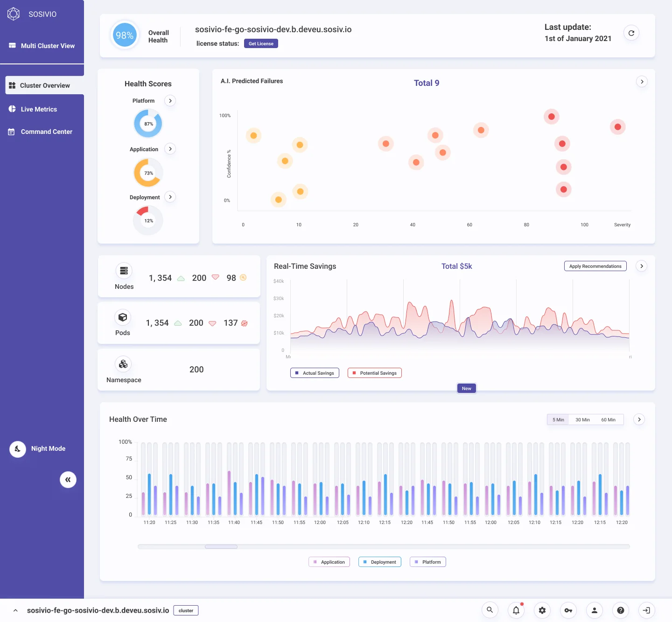
Task: Expand the Application health score
Action: click(x=170, y=149)
